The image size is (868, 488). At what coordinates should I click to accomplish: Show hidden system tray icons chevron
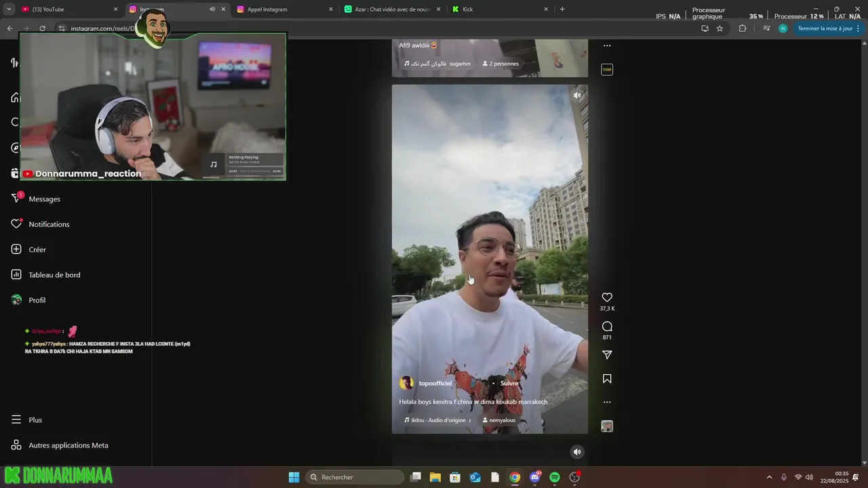point(769,478)
